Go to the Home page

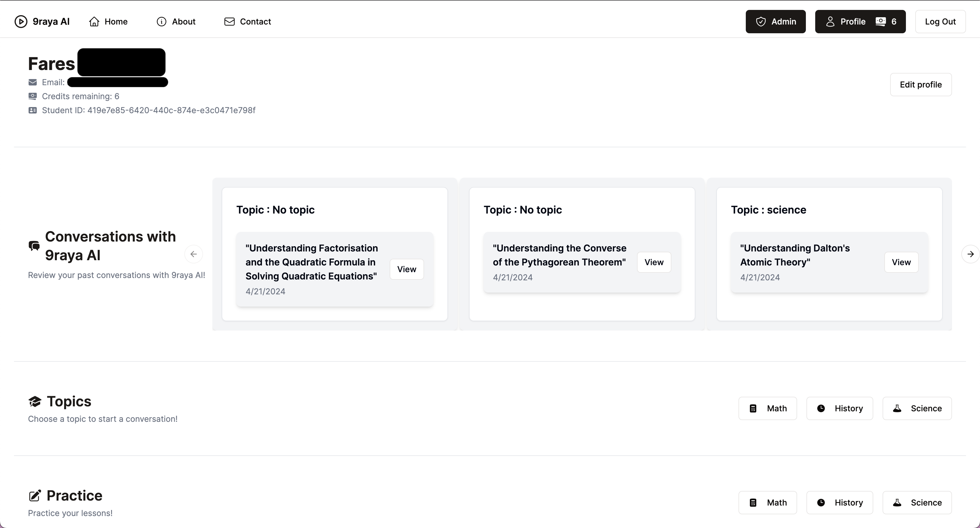pos(108,22)
